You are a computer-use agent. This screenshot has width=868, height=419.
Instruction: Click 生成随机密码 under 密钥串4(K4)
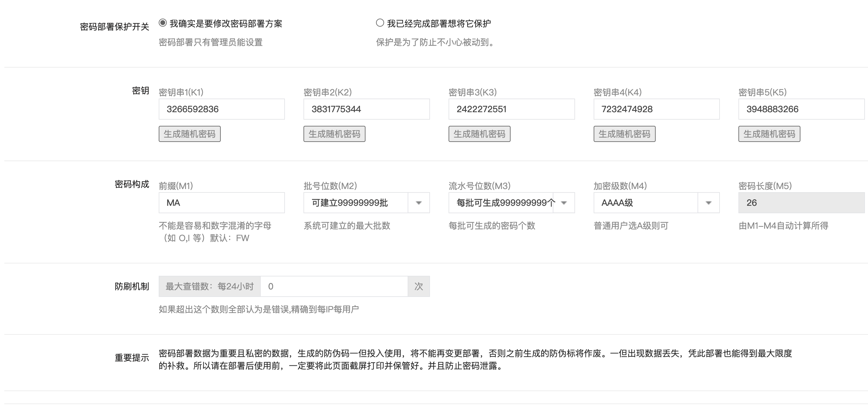(x=624, y=134)
